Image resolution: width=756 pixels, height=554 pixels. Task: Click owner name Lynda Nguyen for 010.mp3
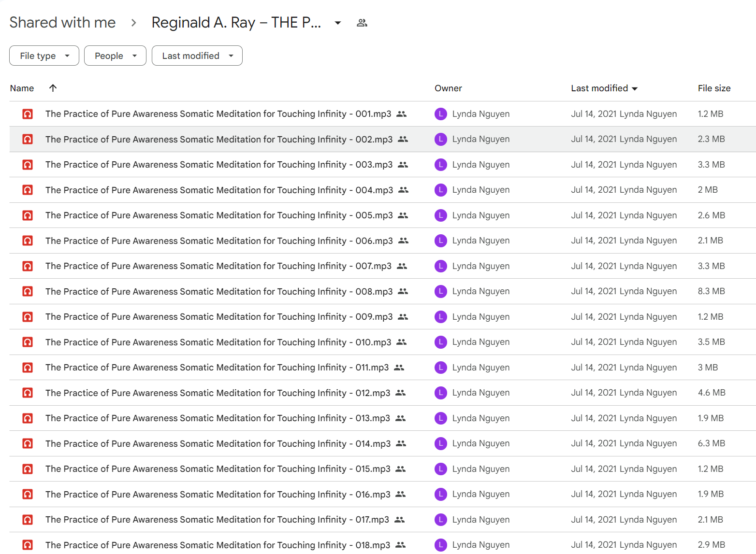[481, 342]
